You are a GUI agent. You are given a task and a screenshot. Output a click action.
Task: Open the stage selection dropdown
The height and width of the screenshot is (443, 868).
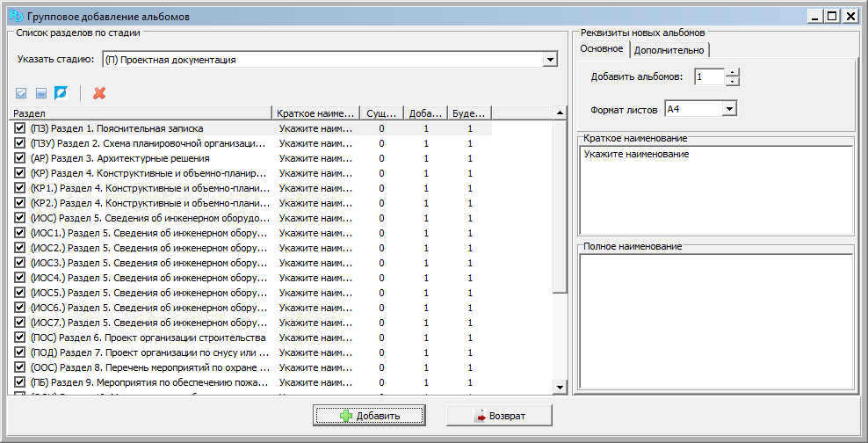pos(549,60)
